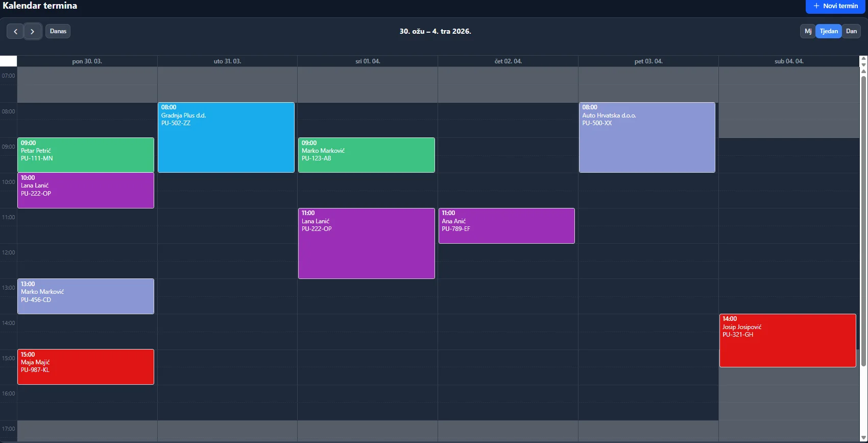Open Marko Marković Wednesday 09:00 appointment
Image resolution: width=868 pixels, height=443 pixels.
pos(367,155)
